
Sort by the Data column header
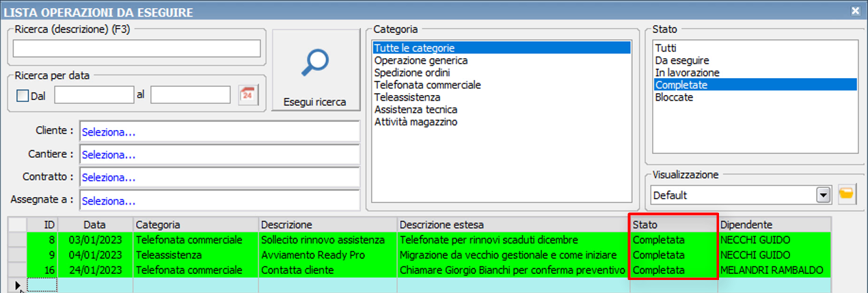[x=95, y=225]
